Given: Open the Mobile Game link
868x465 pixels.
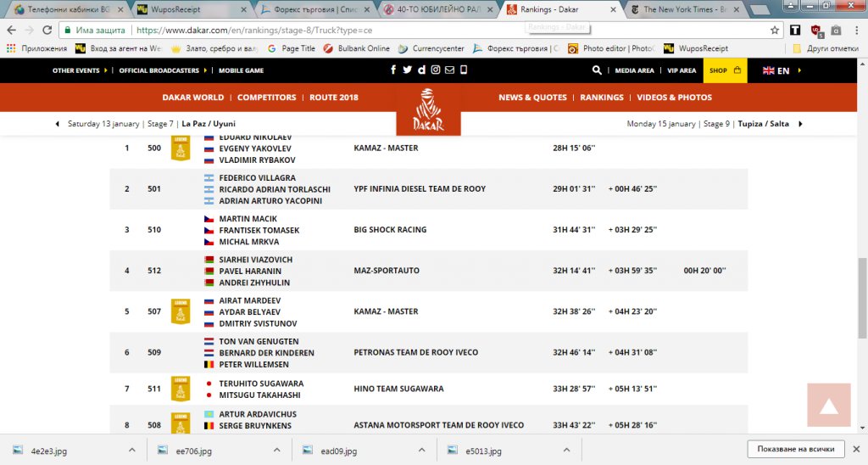Looking at the screenshot, I should coord(241,70).
